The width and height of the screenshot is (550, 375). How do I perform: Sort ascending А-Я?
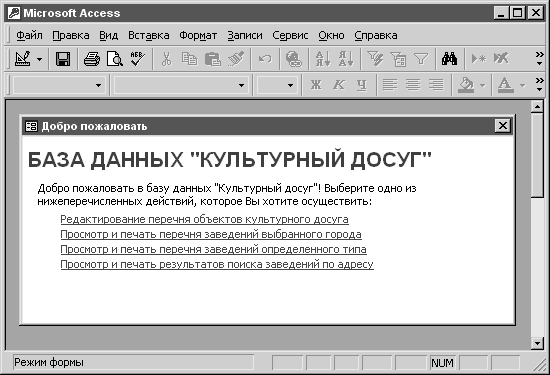coord(323,59)
